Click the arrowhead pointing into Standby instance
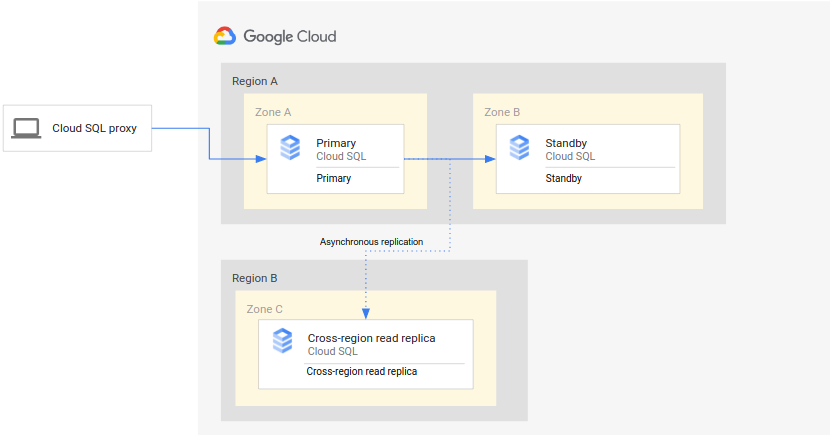The width and height of the screenshot is (830, 436). 490,159
